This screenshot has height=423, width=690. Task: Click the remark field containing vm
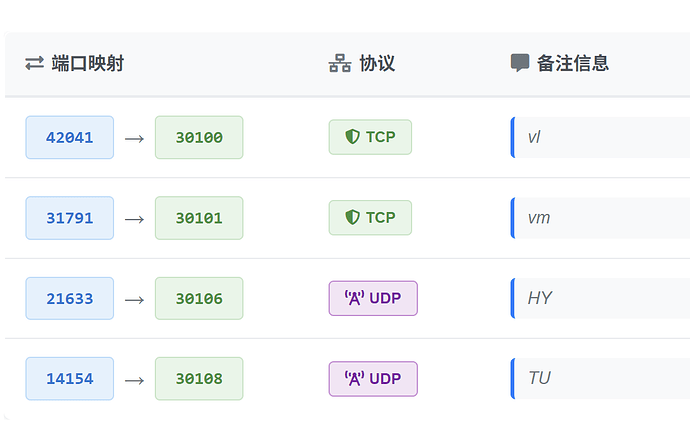600,218
